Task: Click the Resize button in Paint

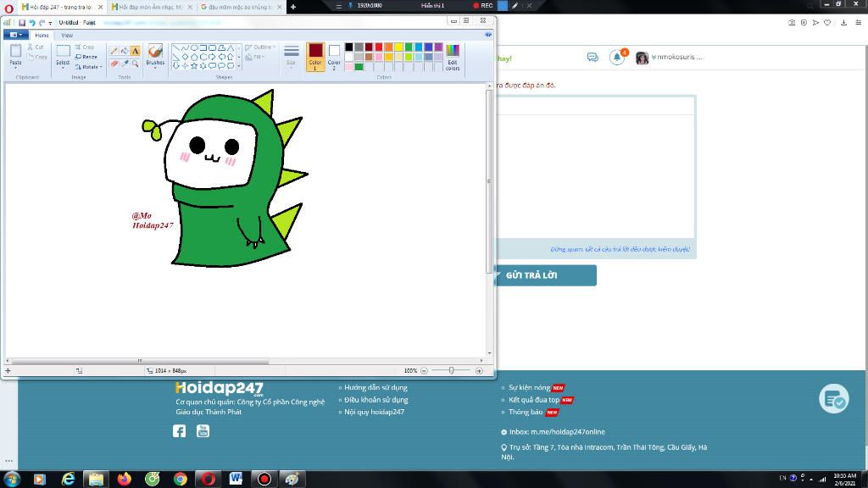Action: pyautogui.click(x=86, y=57)
